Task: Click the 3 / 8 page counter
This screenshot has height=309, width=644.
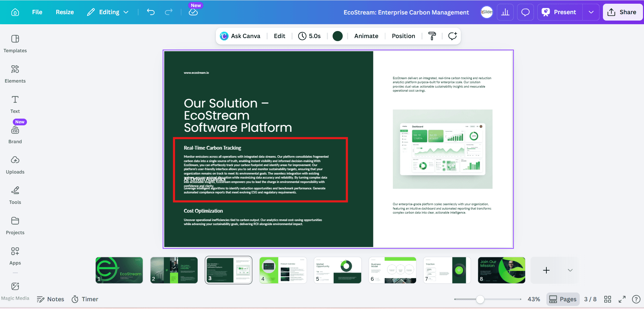Action: [590, 299]
